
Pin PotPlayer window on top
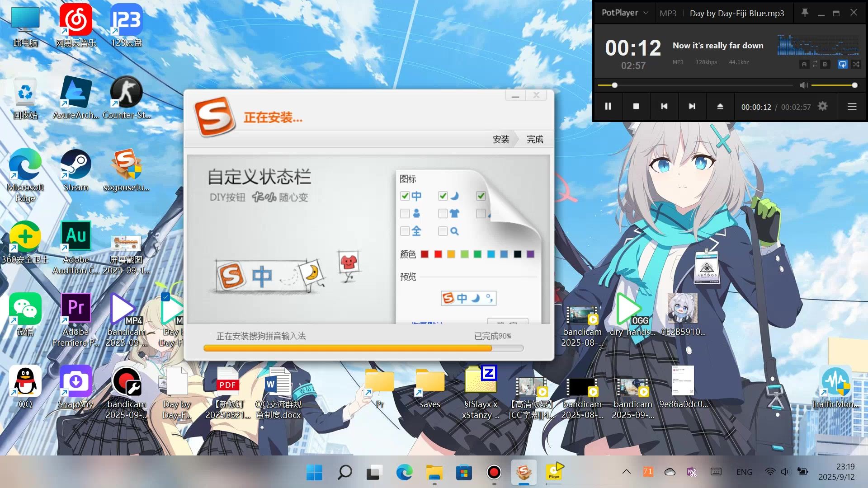click(805, 13)
